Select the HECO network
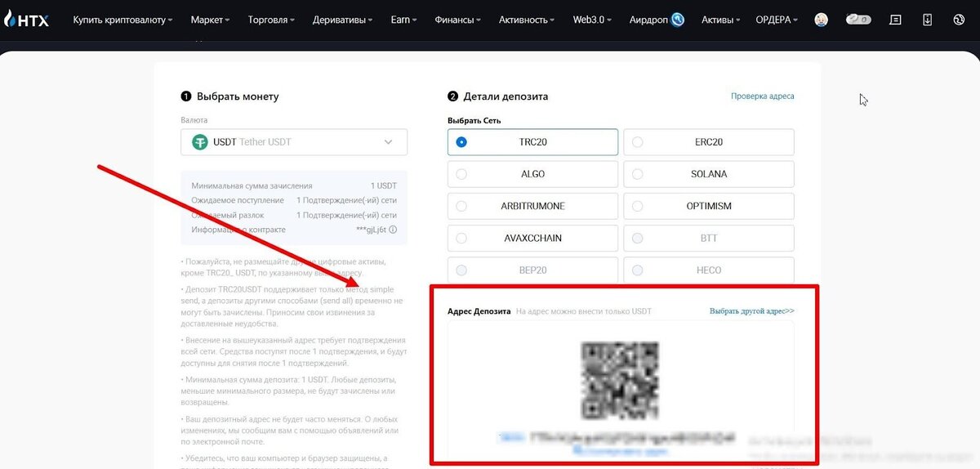This screenshot has height=469, width=980. pyautogui.click(x=709, y=270)
